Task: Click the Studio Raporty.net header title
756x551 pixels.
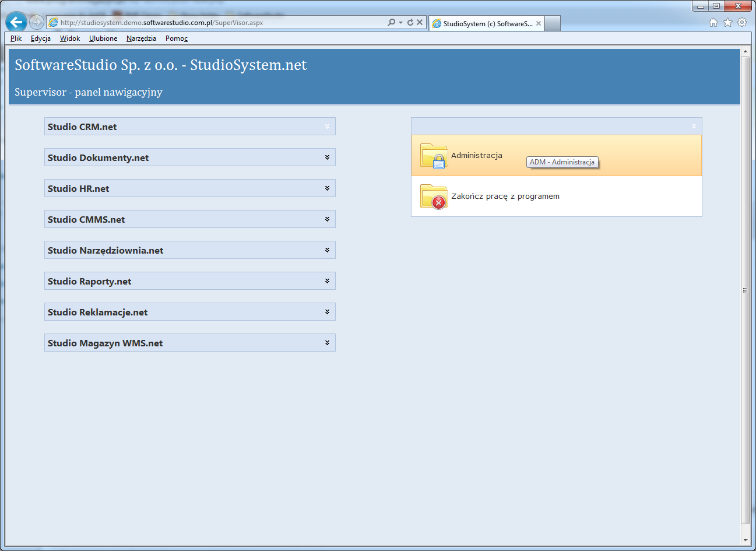Action: (x=90, y=281)
